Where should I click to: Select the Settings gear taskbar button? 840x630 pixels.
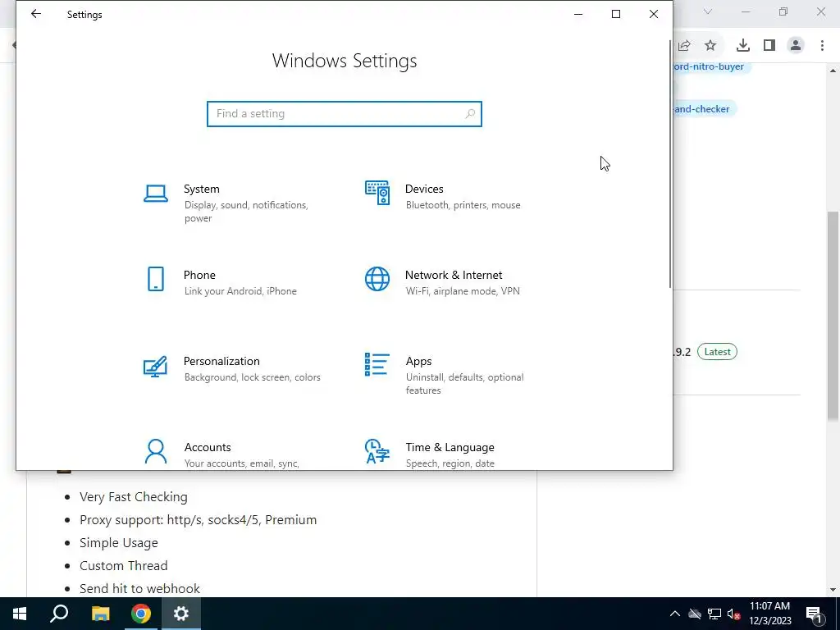coord(181,614)
